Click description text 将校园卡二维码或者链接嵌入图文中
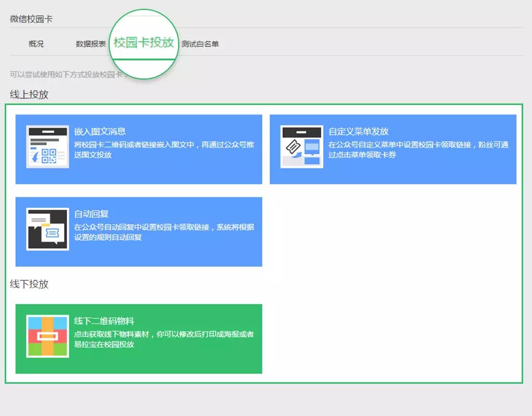The width and height of the screenshot is (532, 416). (134, 145)
